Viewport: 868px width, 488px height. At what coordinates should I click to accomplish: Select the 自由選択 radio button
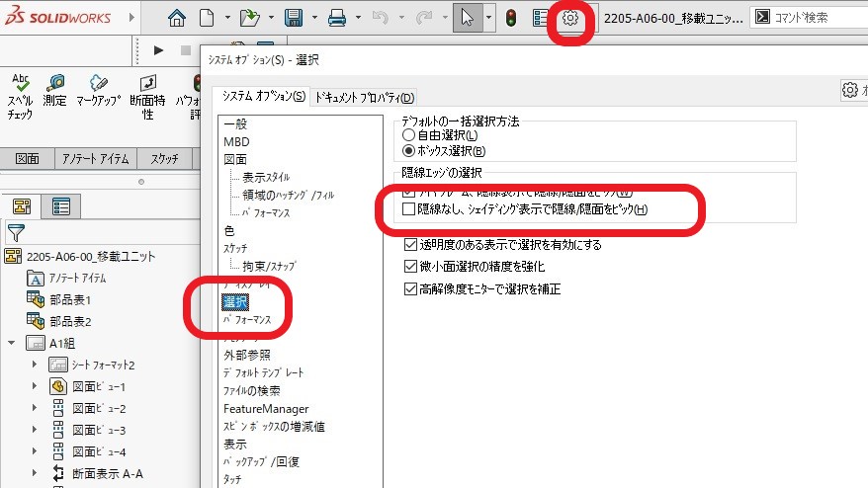[x=408, y=134]
